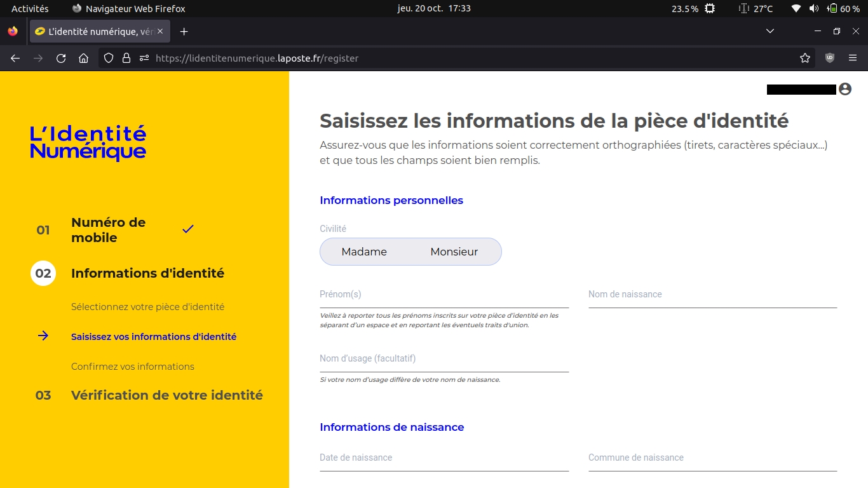Click the L'Identité Numérique logo

88,143
